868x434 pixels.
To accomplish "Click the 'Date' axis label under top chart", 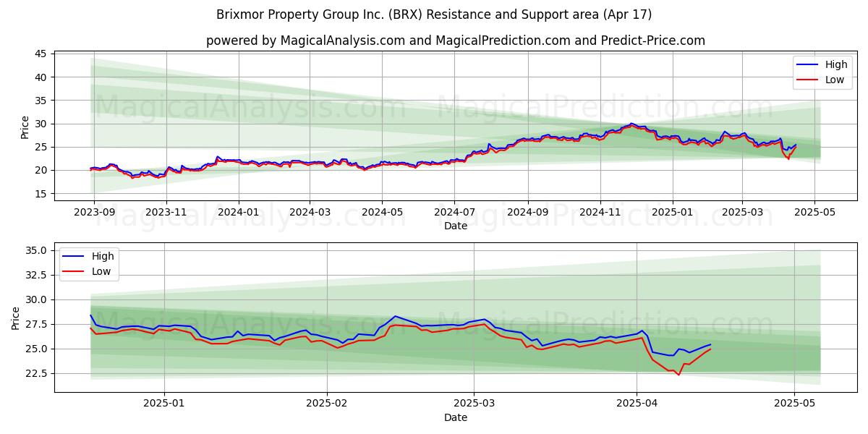I will (x=456, y=226).
